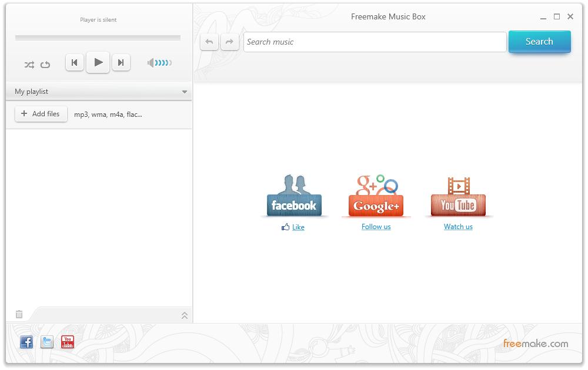Add files to the playlist
Viewport: 588px width, 370px height.
point(41,114)
